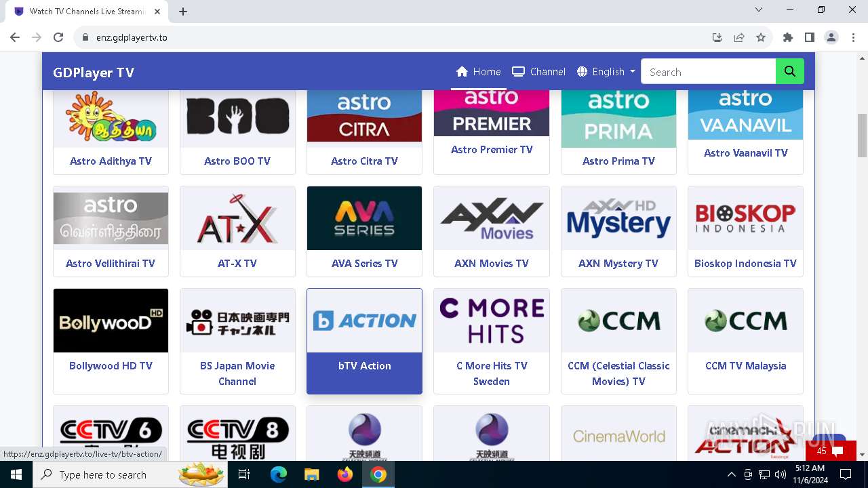Viewport: 868px width, 488px height.
Task: Open the Astro Vaanavil TV logo
Action: (745, 114)
